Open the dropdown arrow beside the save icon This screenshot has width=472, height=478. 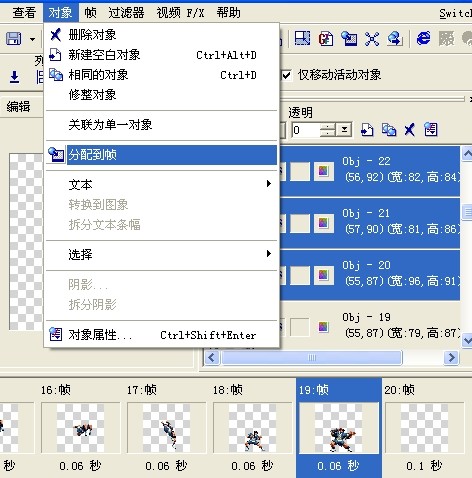click(x=32, y=39)
